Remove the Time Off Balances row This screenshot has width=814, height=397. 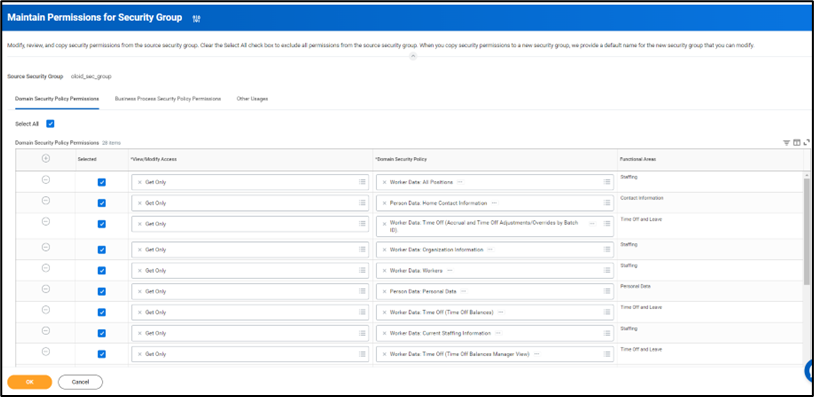[46, 310]
